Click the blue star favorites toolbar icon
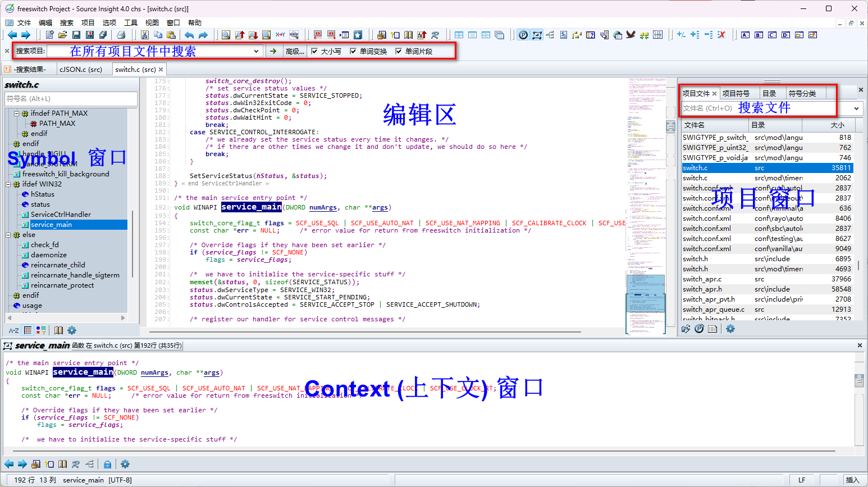868x487 pixels. point(358,35)
